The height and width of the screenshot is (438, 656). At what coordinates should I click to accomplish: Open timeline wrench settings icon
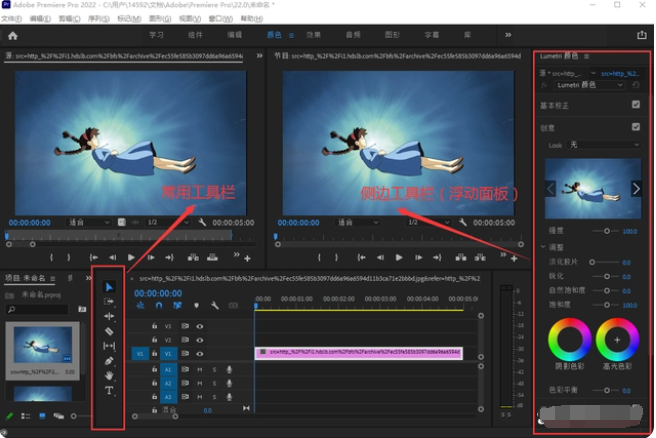214,306
